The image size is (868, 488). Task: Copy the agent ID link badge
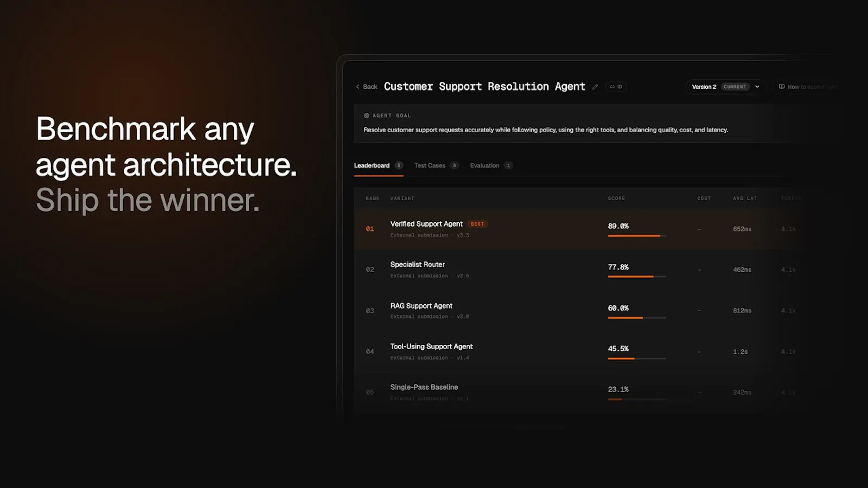(x=616, y=87)
